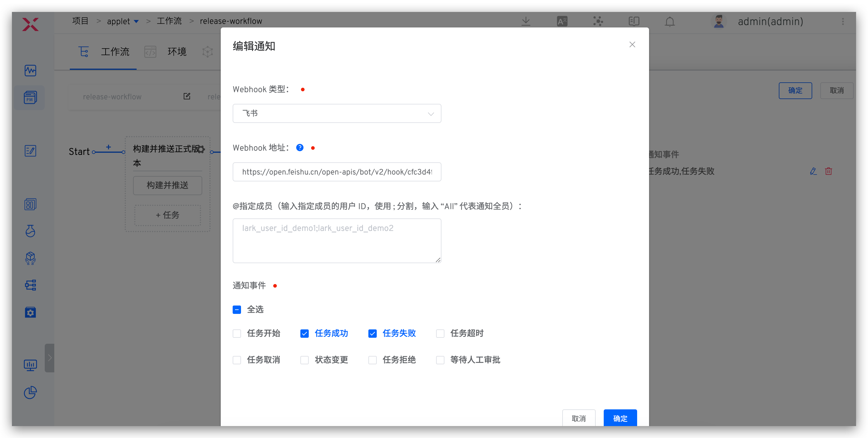Switch to the 环境 tab
Image resolution: width=868 pixels, height=438 pixels.
coord(165,52)
